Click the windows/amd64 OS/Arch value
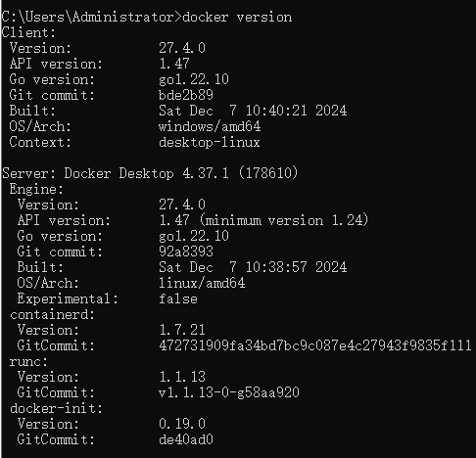The height and width of the screenshot is (458, 476). tap(210, 126)
